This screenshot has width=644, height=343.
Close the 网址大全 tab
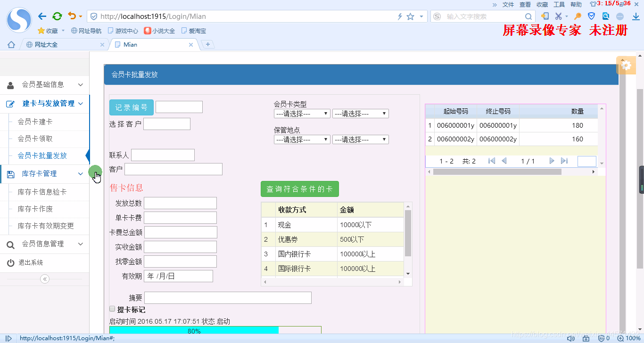click(102, 45)
